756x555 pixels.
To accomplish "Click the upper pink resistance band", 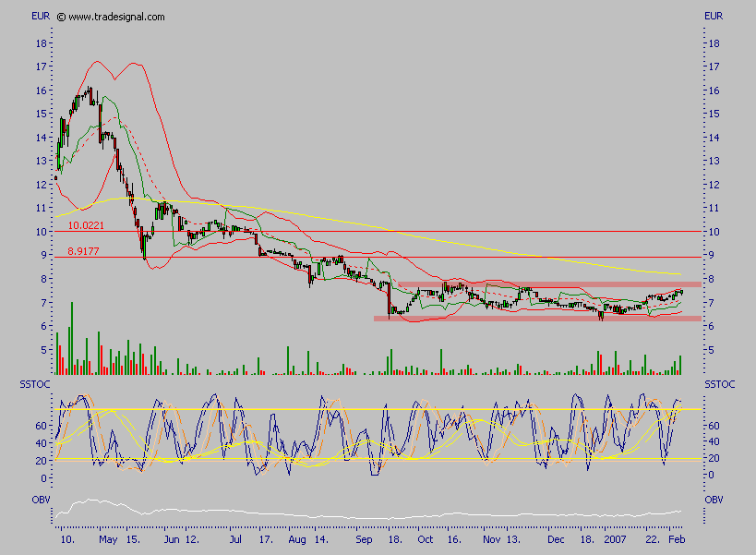I will coord(549,284).
